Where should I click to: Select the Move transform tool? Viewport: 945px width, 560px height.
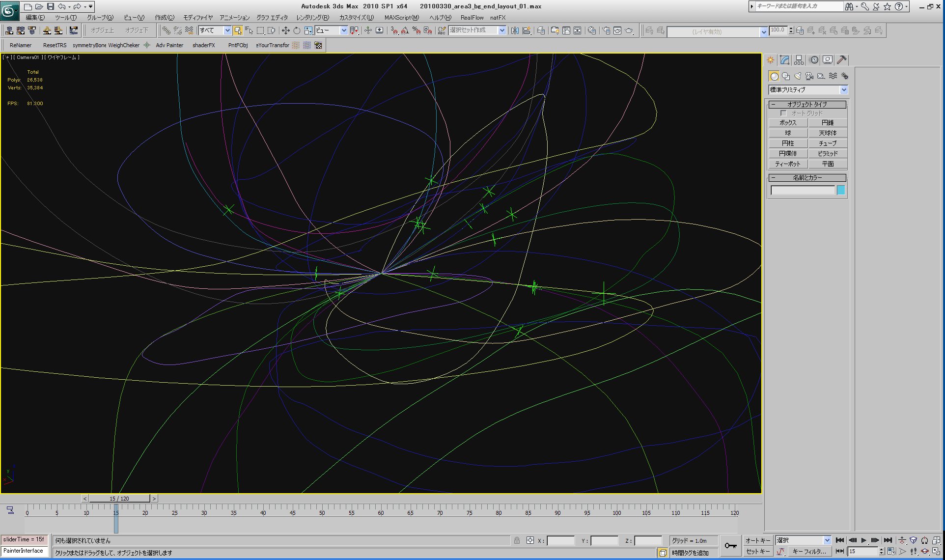point(285,30)
